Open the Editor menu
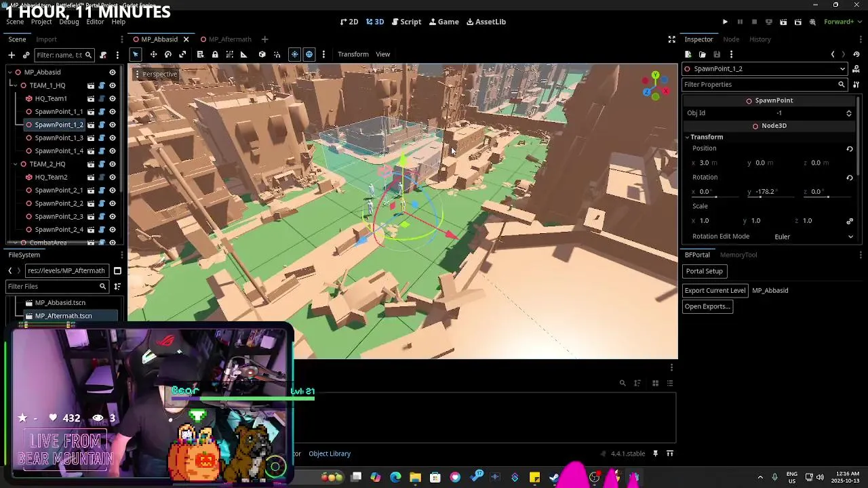The height and width of the screenshot is (488, 868). (x=95, y=22)
